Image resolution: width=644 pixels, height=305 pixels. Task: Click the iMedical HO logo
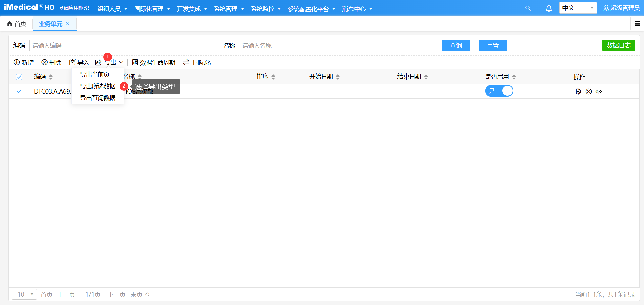(x=29, y=7)
